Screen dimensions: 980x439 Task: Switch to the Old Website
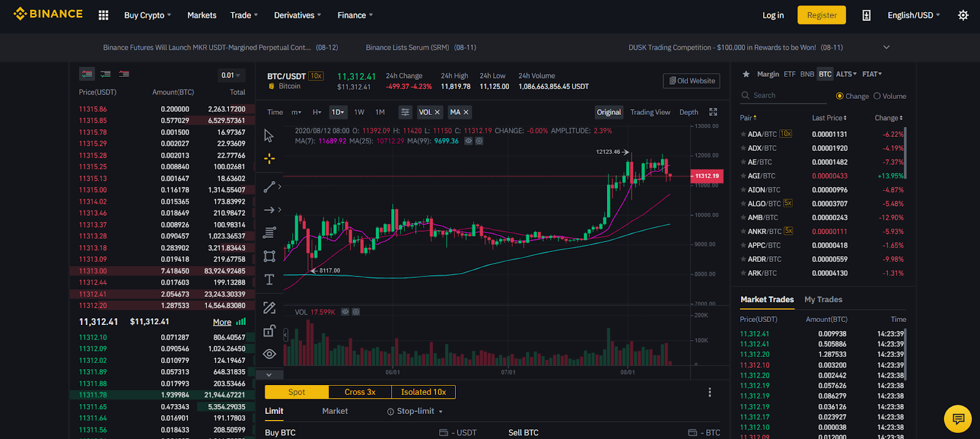pyautogui.click(x=692, y=81)
